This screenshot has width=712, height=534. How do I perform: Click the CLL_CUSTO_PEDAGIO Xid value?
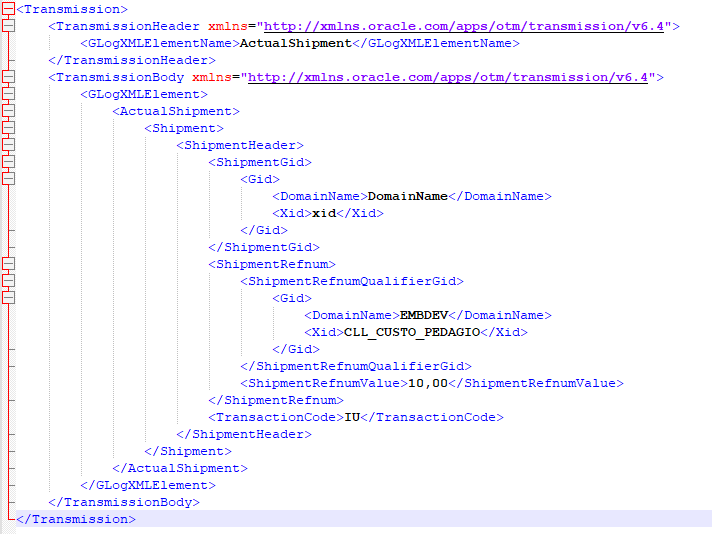pos(412,332)
